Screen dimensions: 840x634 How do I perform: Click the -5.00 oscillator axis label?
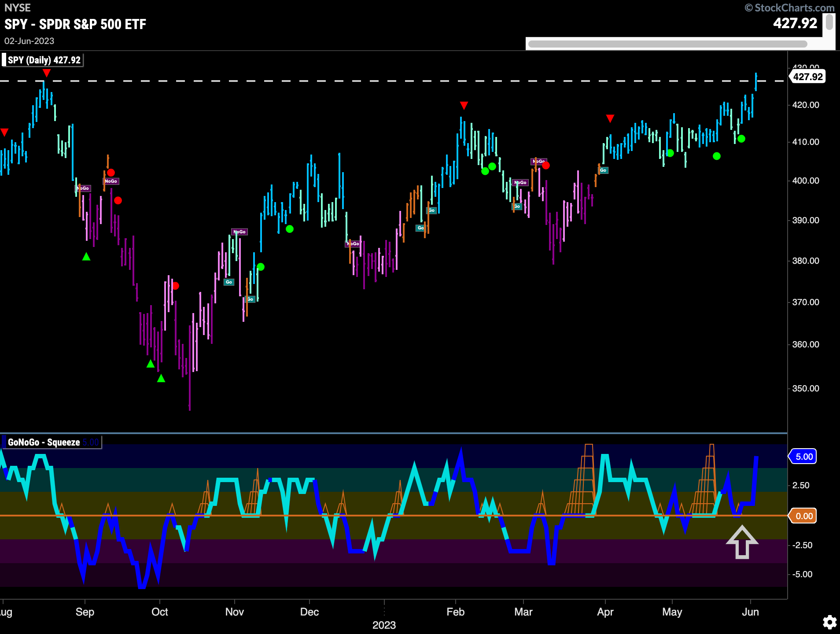pyautogui.click(x=802, y=574)
